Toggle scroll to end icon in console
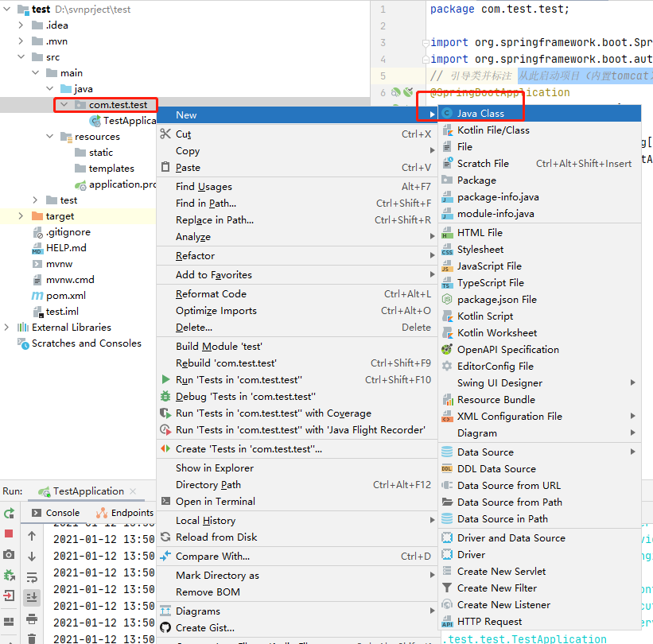 [x=32, y=597]
